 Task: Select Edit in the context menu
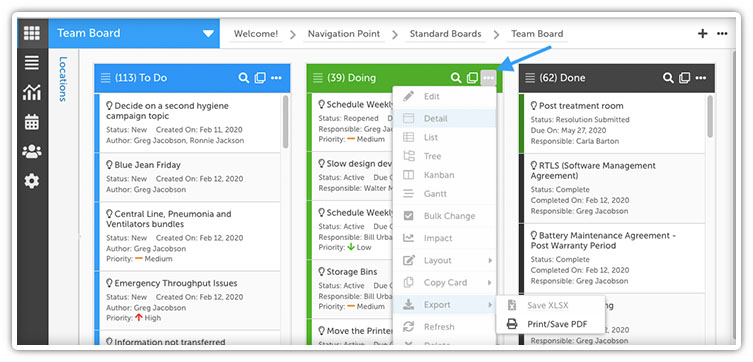click(444, 97)
